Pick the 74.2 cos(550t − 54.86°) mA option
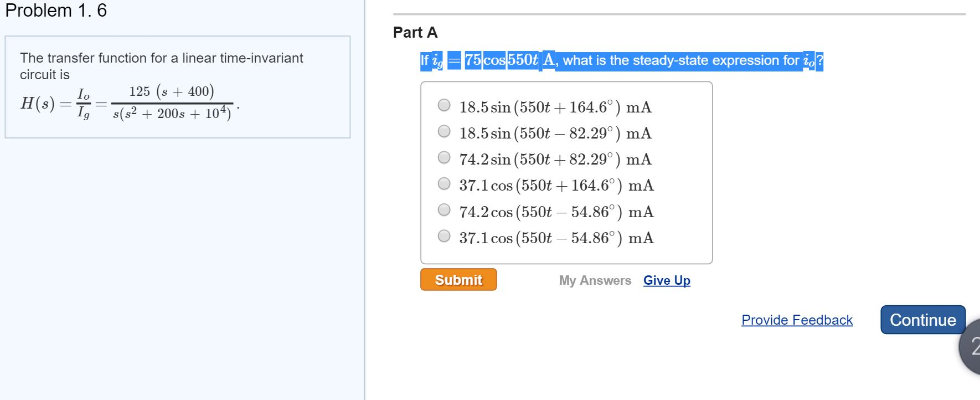The image size is (980, 400). click(443, 209)
